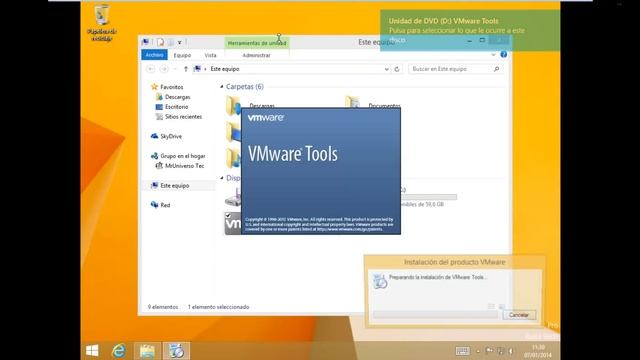Click Properties icon in quick access toolbar
The width and height of the screenshot is (640, 360).
tap(160, 42)
